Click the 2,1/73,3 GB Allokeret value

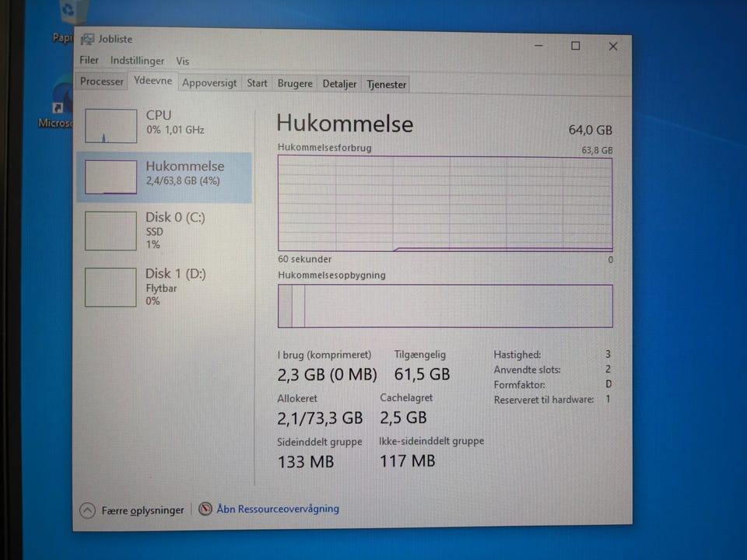coord(320,418)
